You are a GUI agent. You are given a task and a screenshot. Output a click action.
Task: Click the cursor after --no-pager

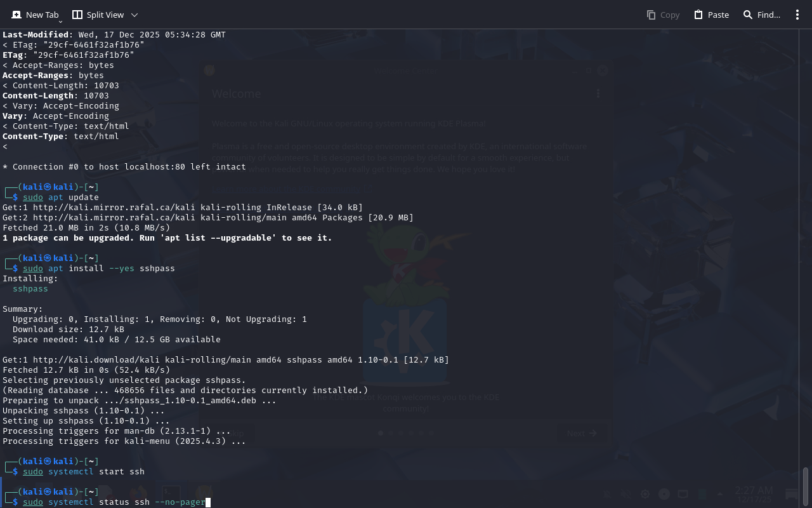pos(208,502)
